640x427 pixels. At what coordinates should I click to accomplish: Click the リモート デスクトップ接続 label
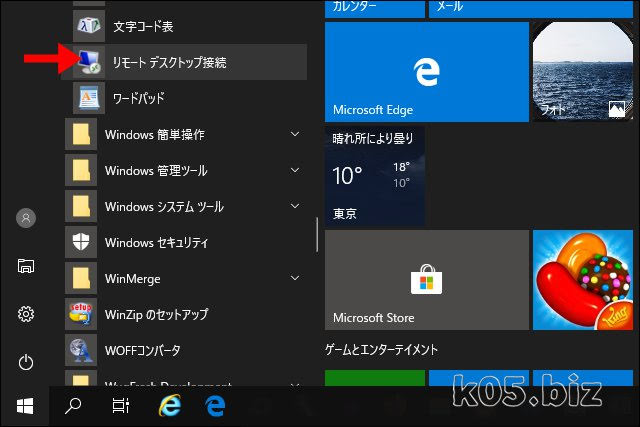click(x=169, y=62)
